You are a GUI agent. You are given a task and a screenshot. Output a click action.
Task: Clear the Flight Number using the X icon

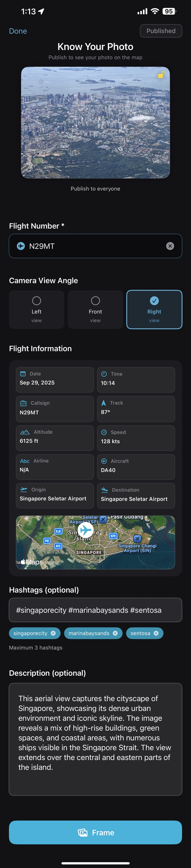170,246
